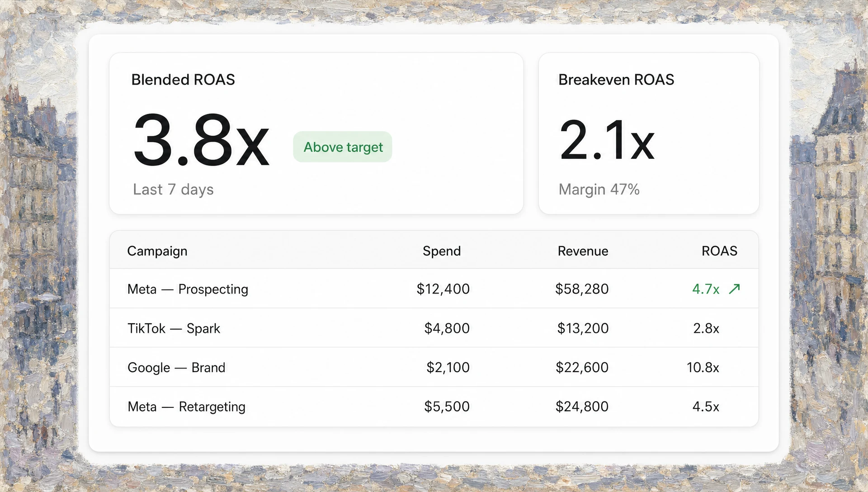Click the Margin 47% label
This screenshot has width=868, height=492.
599,189
